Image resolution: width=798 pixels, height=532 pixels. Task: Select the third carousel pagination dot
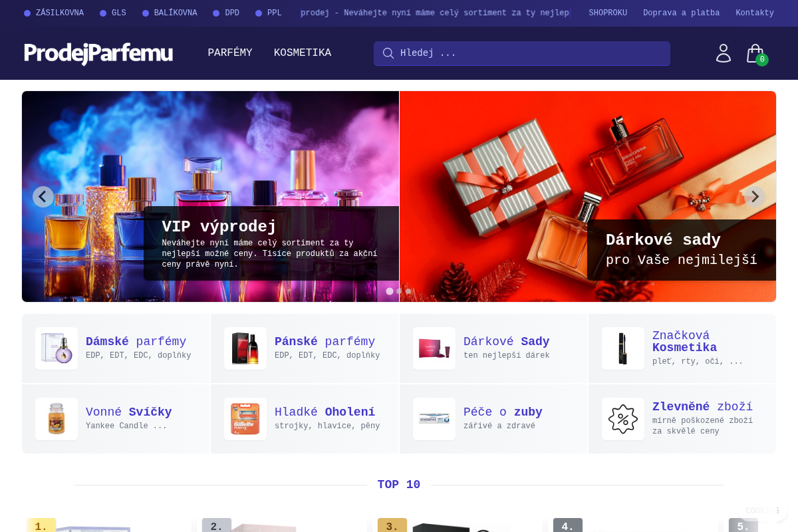pyautogui.click(x=408, y=291)
